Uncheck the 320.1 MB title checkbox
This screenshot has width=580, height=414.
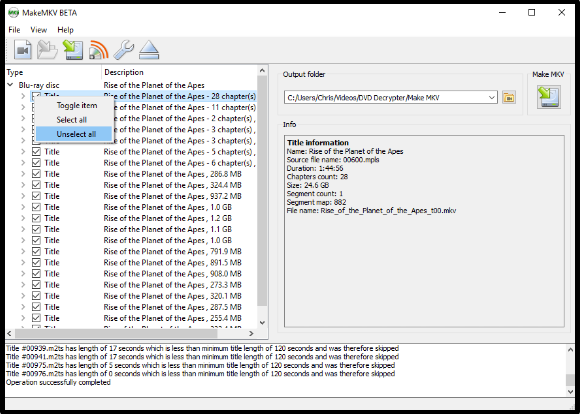pyautogui.click(x=36, y=296)
